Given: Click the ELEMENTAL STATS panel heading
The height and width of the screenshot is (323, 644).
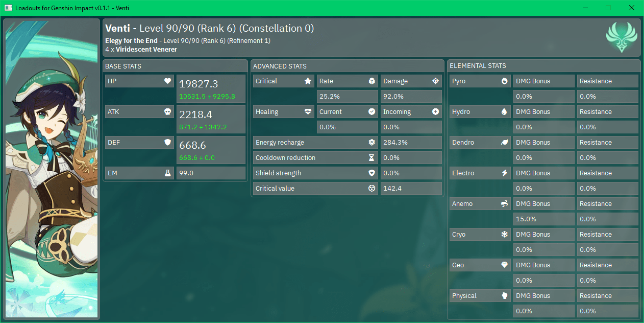Looking at the screenshot, I should pos(478,66).
